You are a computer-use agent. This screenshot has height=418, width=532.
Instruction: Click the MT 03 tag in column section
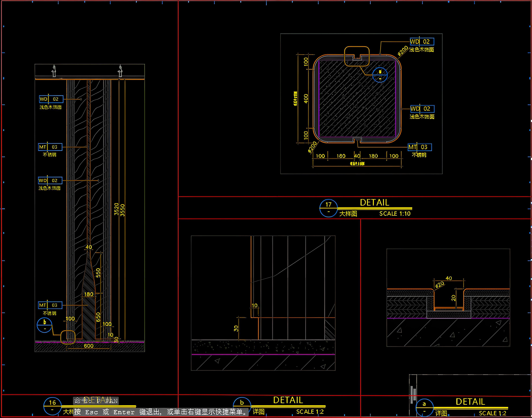419,147
